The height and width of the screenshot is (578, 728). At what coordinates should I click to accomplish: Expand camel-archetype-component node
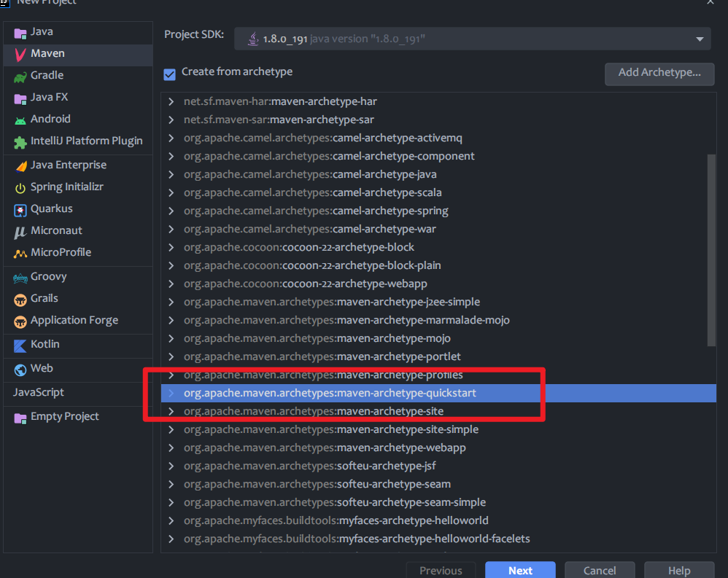(x=171, y=156)
